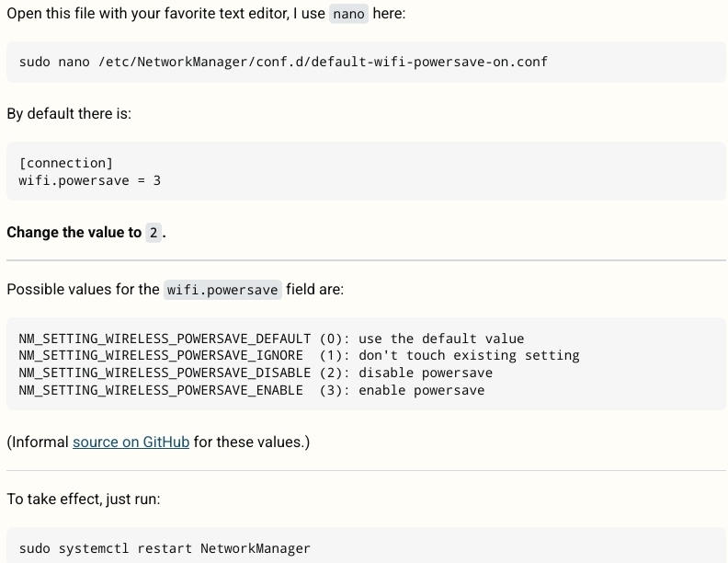The height and width of the screenshot is (563, 728).
Task: Click the "To take effect, just run:" text
Action: point(83,499)
